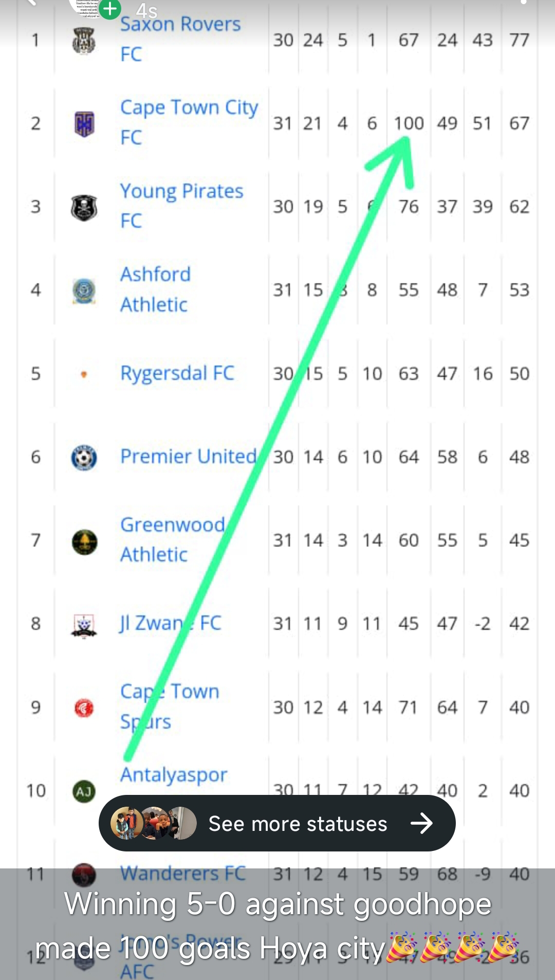Viewport: 555px width, 980px height.
Task: Visit the Premier United team link
Action: pyautogui.click(x=189, y=456)
